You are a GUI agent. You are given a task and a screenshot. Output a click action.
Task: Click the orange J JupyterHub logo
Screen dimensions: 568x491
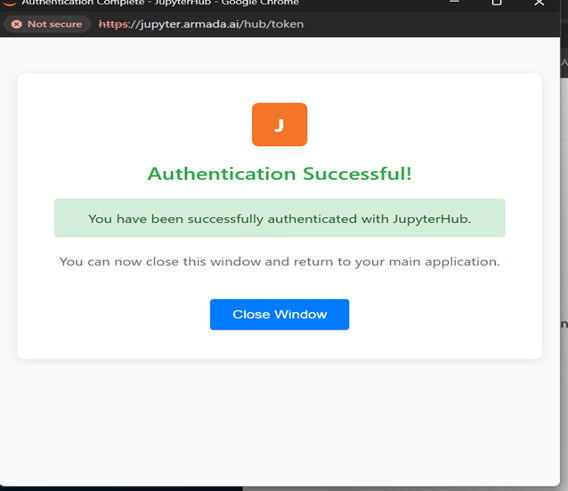pos(279,124)
